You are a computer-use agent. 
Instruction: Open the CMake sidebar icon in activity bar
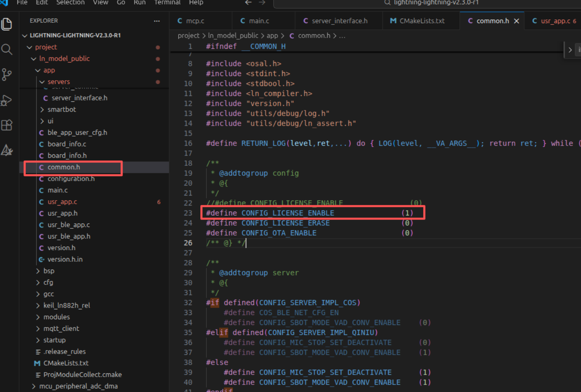[7, 150]
